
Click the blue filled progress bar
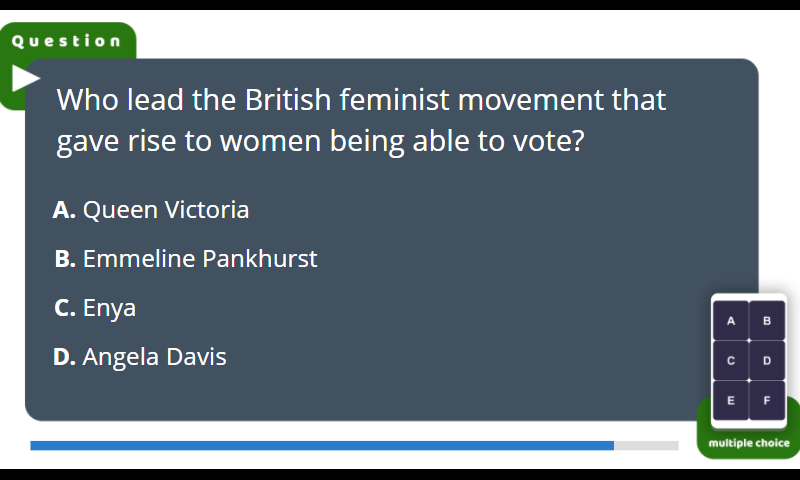pos(322,445)
